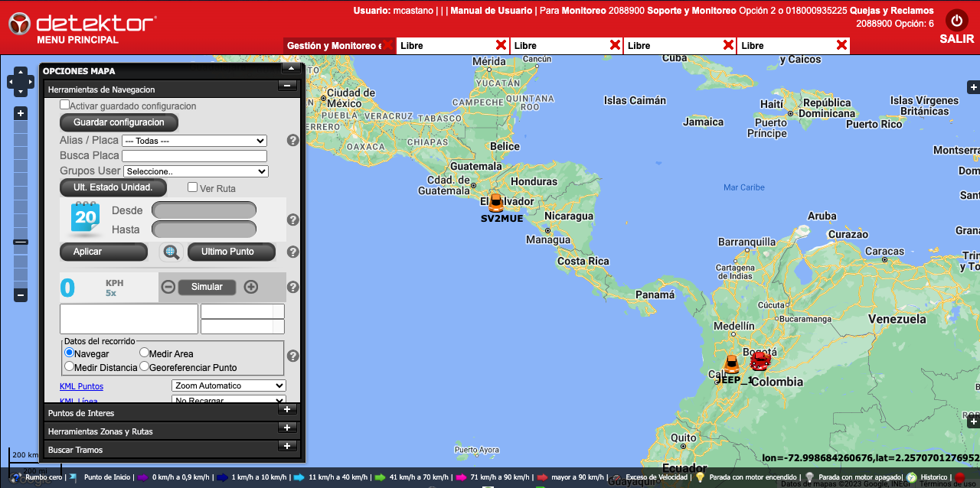Collapse Herramientas de Navegacion section
980x488 pixels.
click(288, 86)
